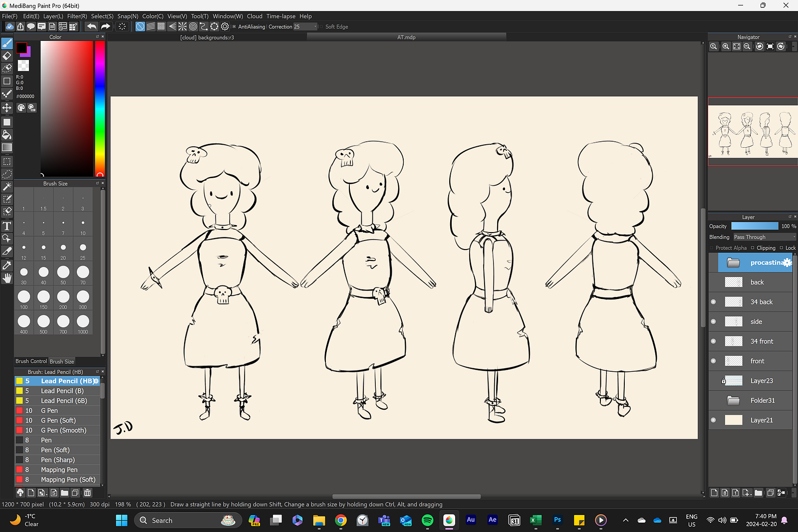Open the File menu
This screenshot has height=532, width=798.
[9, 16]
